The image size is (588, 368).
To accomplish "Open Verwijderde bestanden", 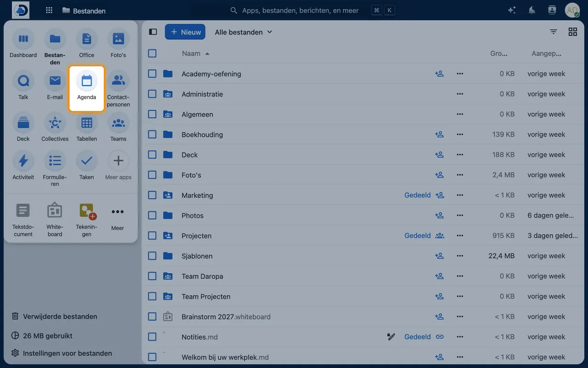I will tap(54, 316).
